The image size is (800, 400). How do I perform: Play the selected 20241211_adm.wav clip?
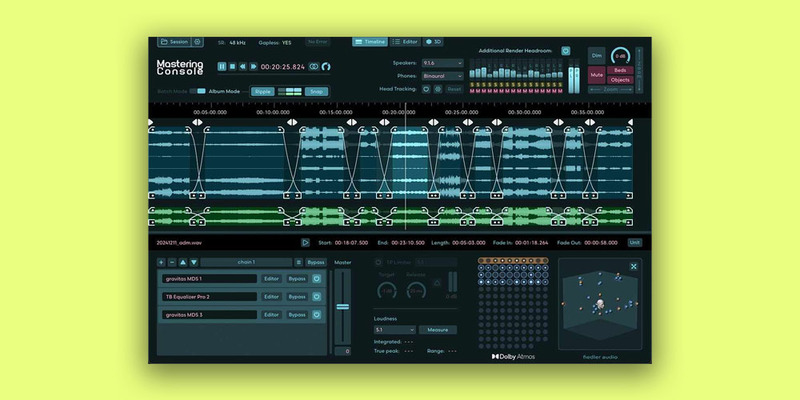point(305,242)
